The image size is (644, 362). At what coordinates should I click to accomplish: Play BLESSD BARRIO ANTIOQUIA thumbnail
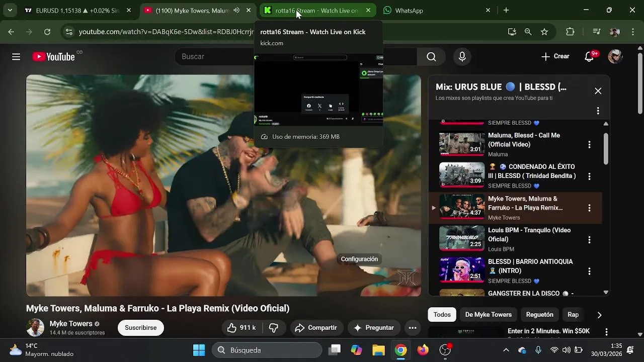(x=462, y=270)
